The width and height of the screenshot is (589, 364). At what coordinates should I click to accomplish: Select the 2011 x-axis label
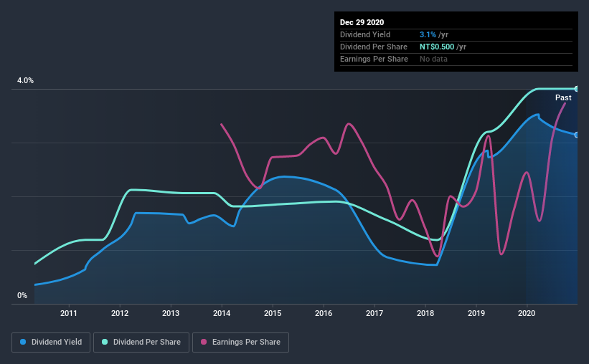[69, 313]
